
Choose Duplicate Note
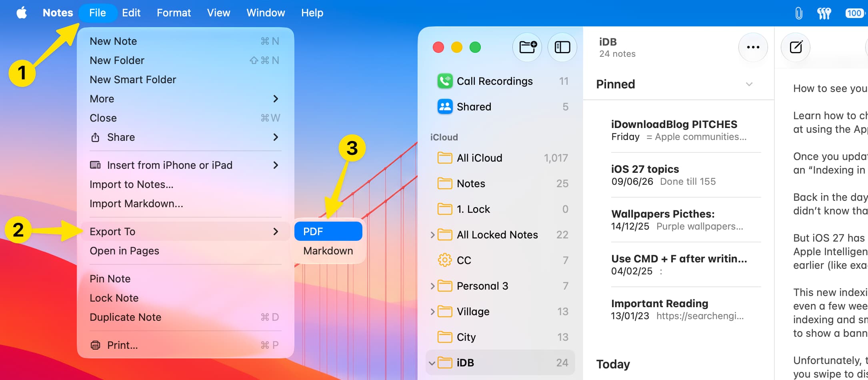click(x=185, y=317)
